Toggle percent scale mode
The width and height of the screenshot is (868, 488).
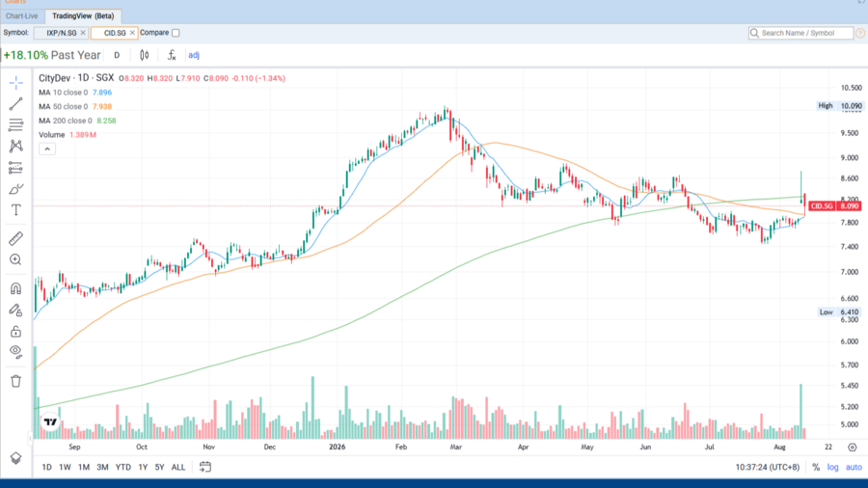pyautogui.click(x=816, y=468)
